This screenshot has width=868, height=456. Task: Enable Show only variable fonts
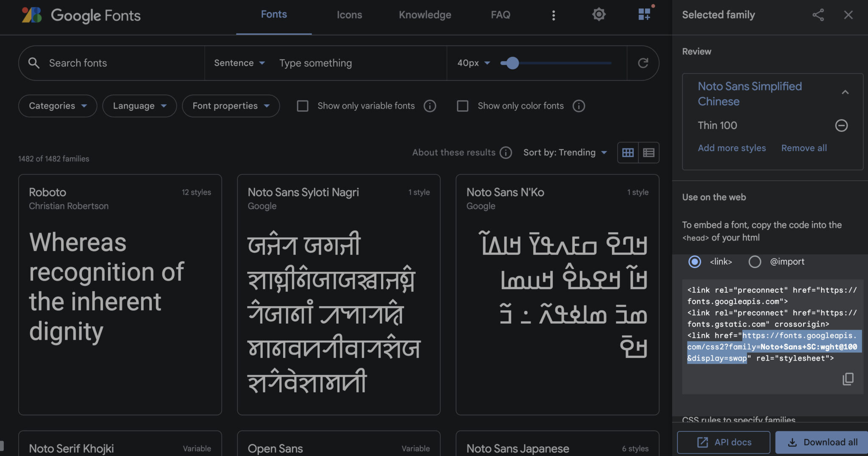pos(303,106)
